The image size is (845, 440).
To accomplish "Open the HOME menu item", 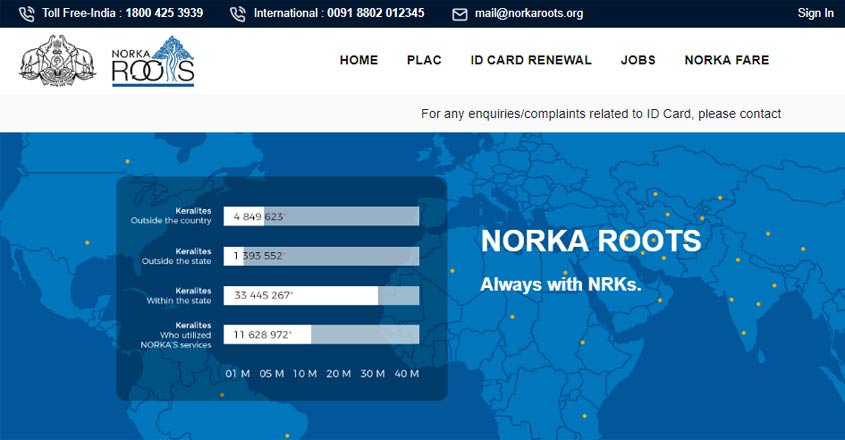I will coord(359,60).
